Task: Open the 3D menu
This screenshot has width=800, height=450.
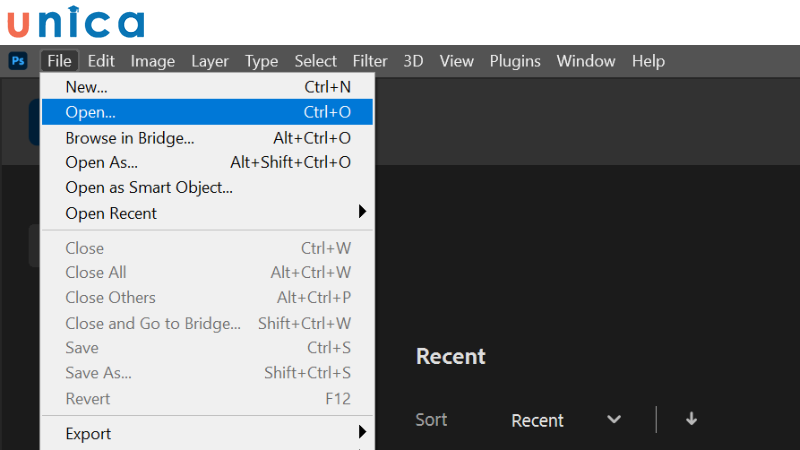Action: [413, 61]
